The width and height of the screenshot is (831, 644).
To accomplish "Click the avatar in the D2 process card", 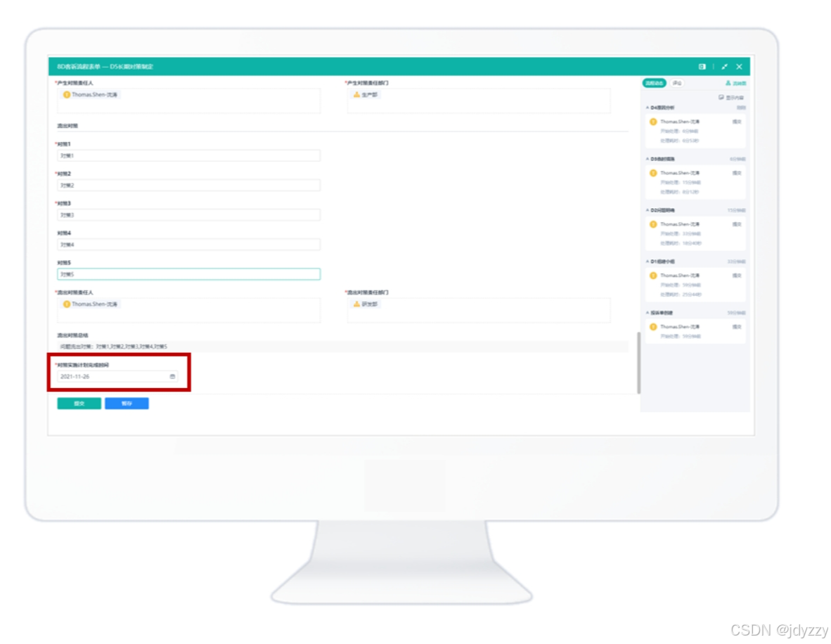I will pos(653,224).
